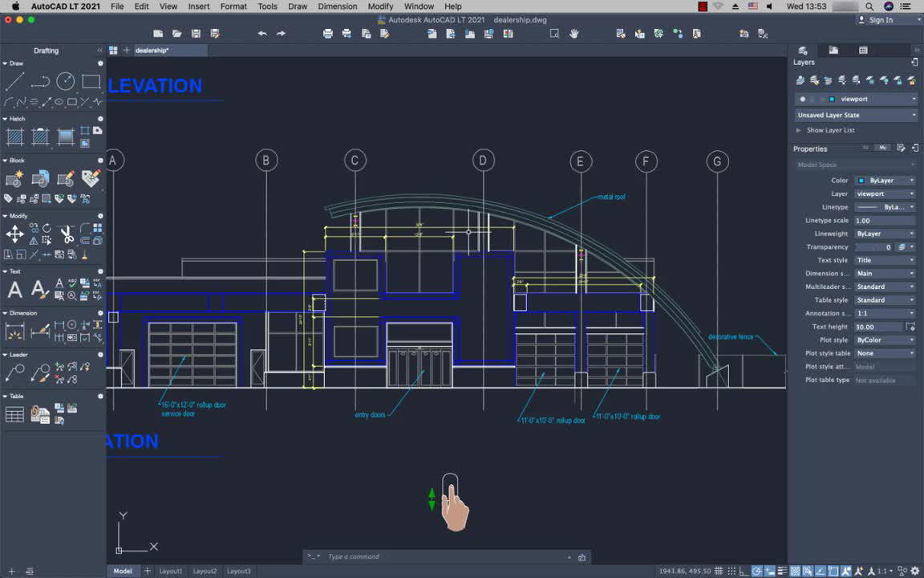Collapse the Hatch section
This screenshot has height=578, width=924.
pos(5,119)
